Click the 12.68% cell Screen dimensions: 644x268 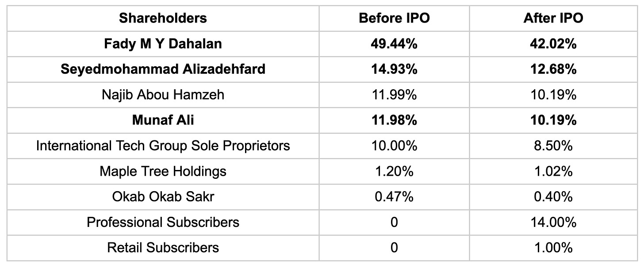tap(553, 69)
